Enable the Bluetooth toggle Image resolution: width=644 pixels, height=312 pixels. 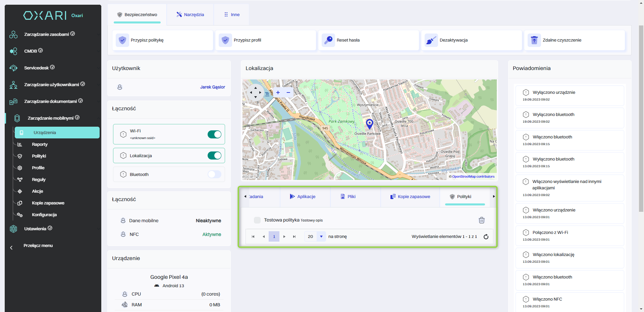coord(214,174)
